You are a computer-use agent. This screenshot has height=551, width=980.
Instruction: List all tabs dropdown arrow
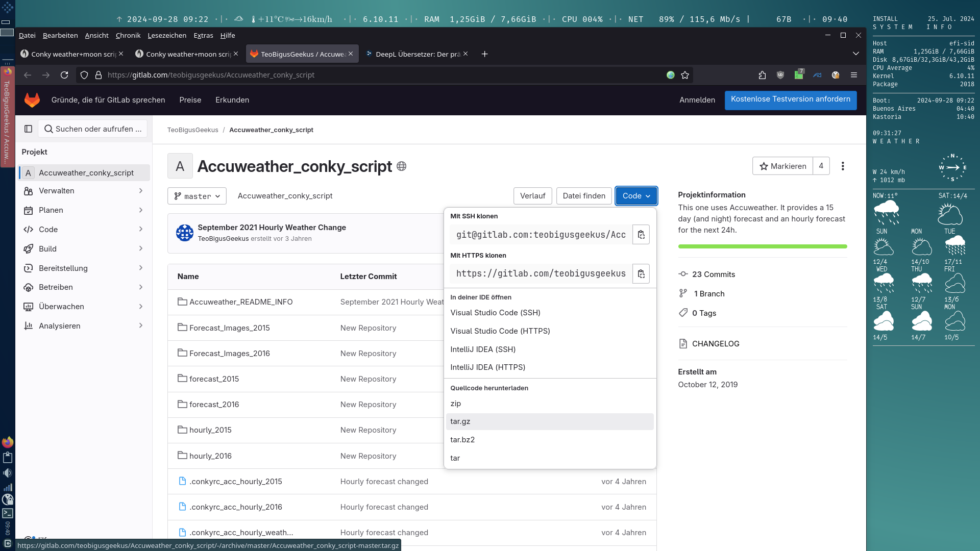[x=856, y=54]
